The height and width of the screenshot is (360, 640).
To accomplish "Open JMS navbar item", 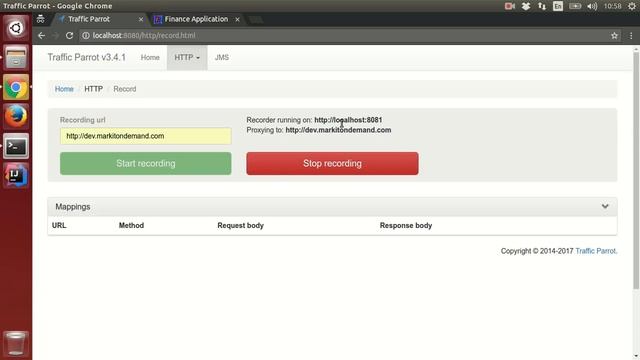I will 222,58.
